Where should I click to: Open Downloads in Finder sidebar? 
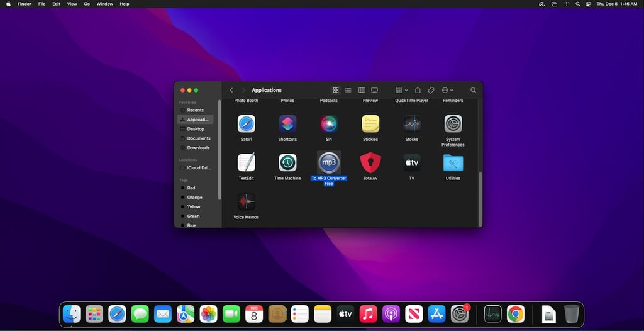[196, 148]
